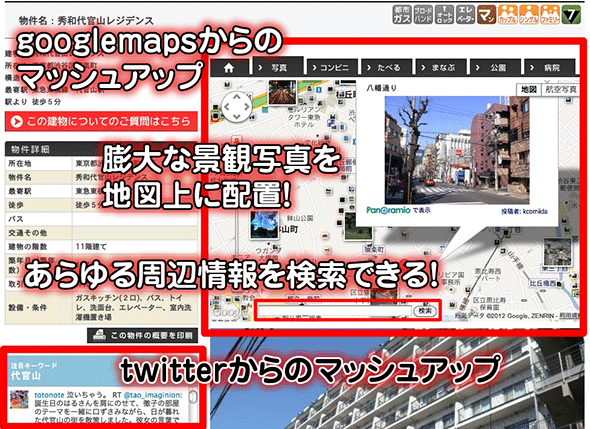
Task: Click the ブロードバンド amenity icon
Action: coord(423,15)
